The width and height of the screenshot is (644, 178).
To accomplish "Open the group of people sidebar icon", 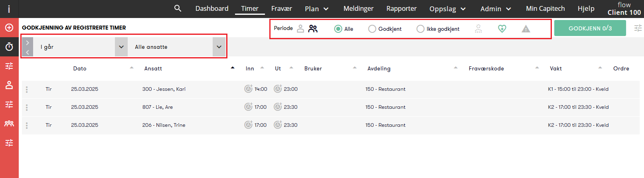I will point(9,124).
